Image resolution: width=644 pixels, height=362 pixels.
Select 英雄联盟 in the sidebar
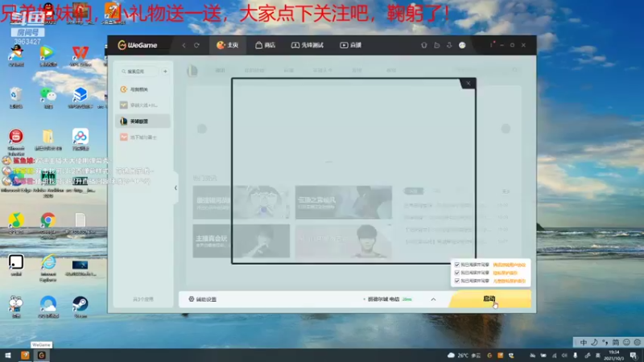[x=142, y=121]
